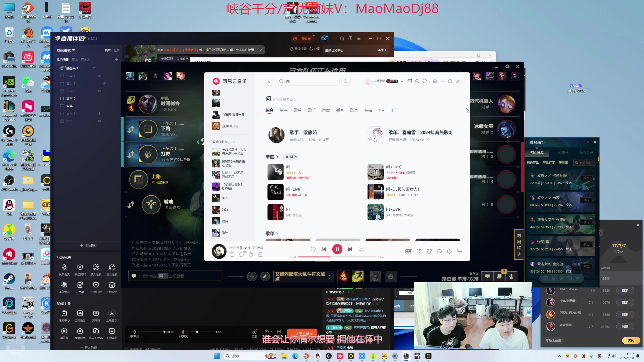Toggle visibility of 文本 2 layer

coord(99,121)
